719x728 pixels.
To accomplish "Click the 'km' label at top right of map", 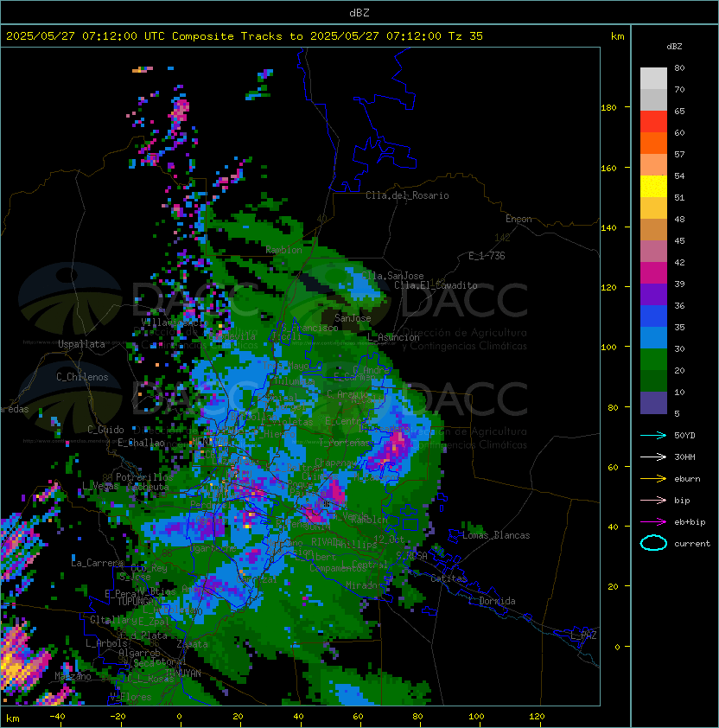I will click(617, 36).
